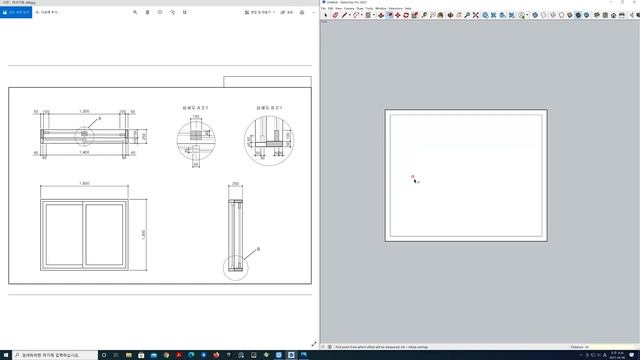Open File Explorer from the taskbar
The image size is (640, 360).
(129, 355)
